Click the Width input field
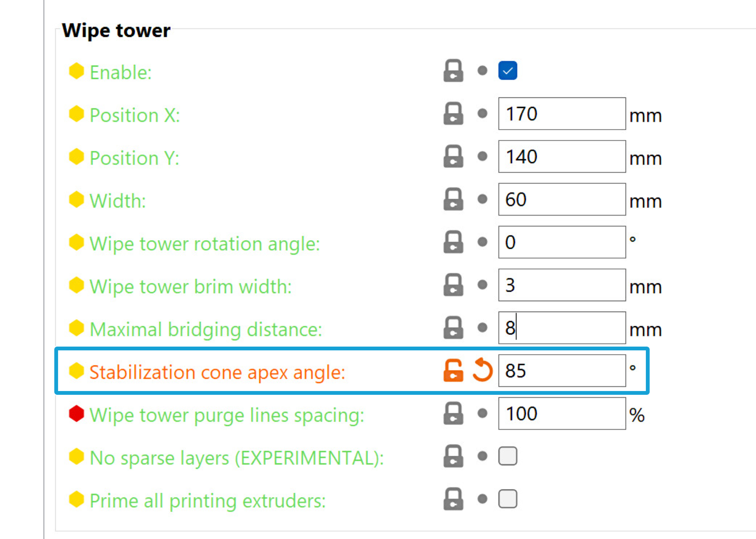The width and height of the screenshot is (756, 539). pos(561,200)
